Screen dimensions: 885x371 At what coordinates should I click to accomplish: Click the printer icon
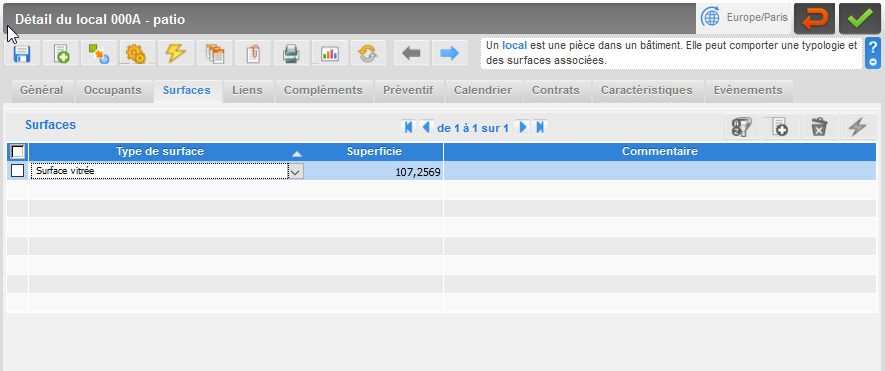[x=291, y=53]
